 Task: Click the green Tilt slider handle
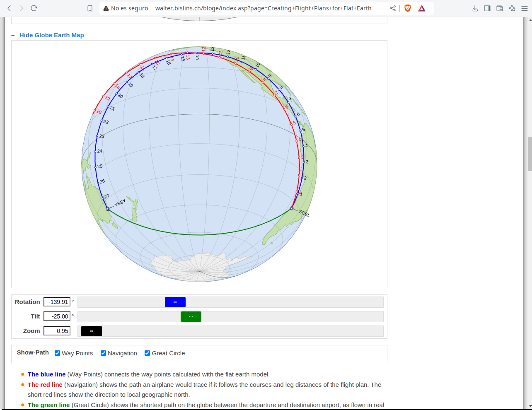pos(191,316)
